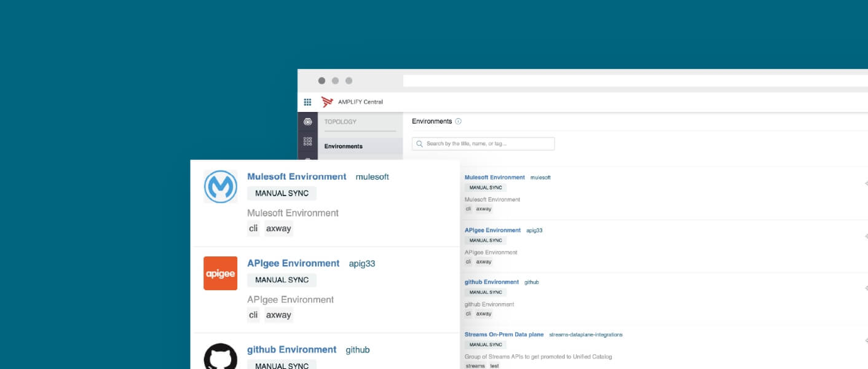Click the info icon next to Environments heading
Screen dimensions: 868x369
pos(459,121)
